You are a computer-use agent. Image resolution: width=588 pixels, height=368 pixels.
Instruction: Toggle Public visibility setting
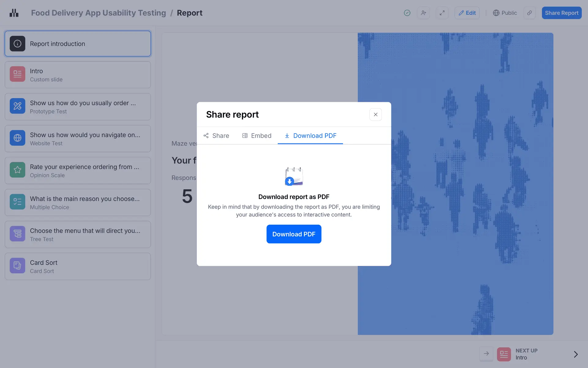pos(505,13)
